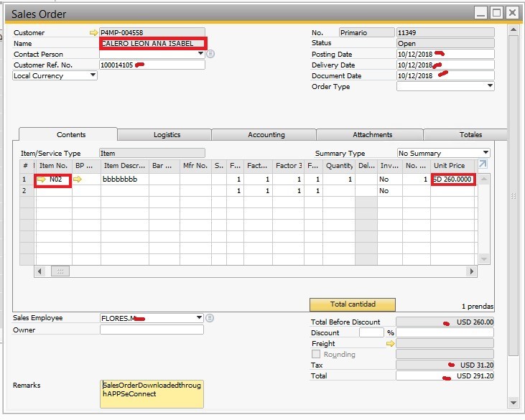The width and height of the screenshot is (525, 420).
Task: Click the item grid's scroll-right arrow
Action: [472, 271]
